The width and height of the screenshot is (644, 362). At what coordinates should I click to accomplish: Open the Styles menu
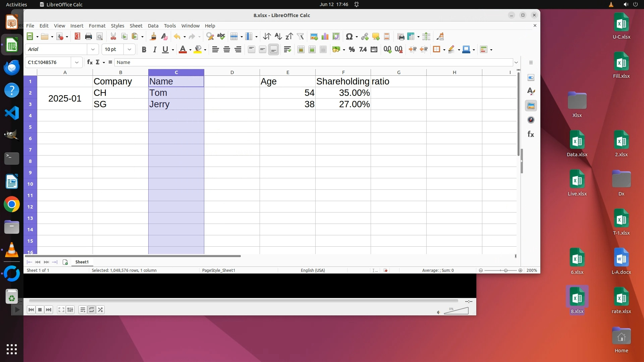pyautogui.click(x=117, y=26)
